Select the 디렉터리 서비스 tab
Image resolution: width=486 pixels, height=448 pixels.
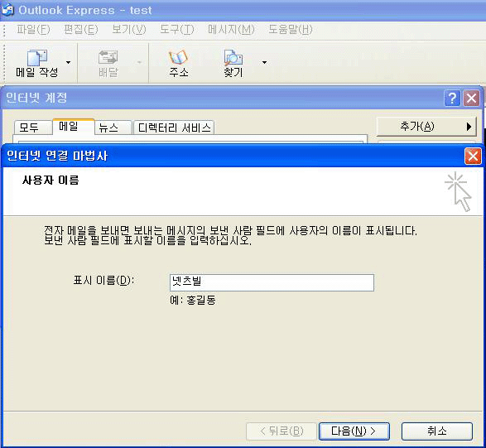point(174,128)
